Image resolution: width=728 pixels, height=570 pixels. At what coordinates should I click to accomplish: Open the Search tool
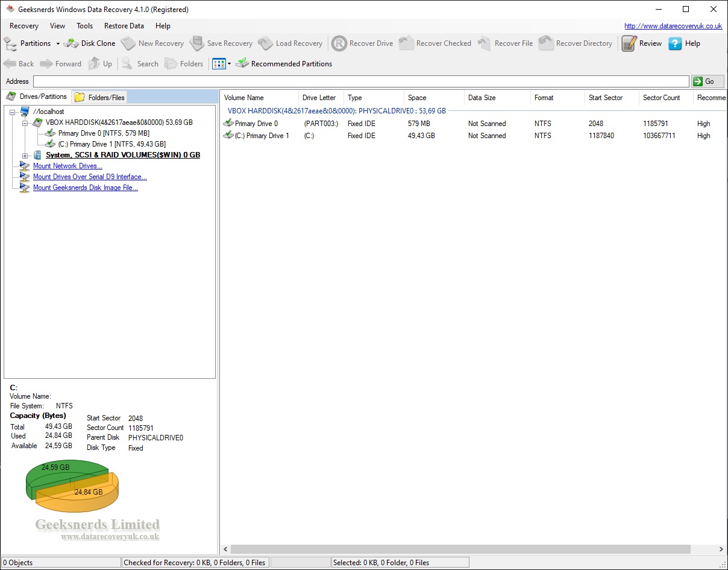[140, 64]
